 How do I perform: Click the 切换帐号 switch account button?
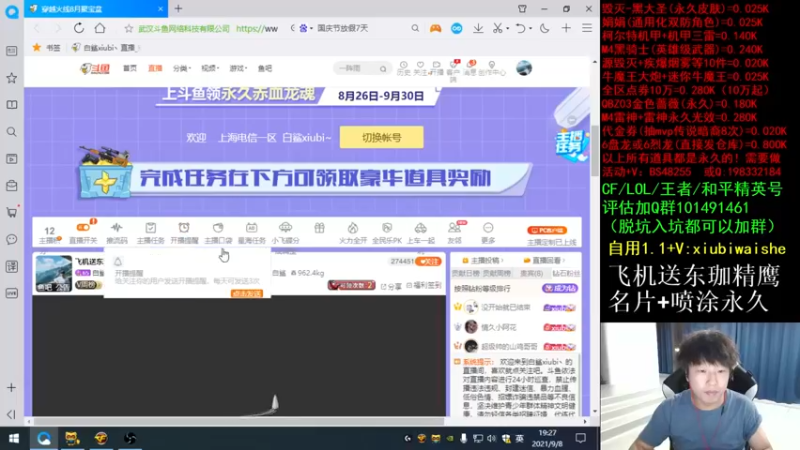pos(382,137)
